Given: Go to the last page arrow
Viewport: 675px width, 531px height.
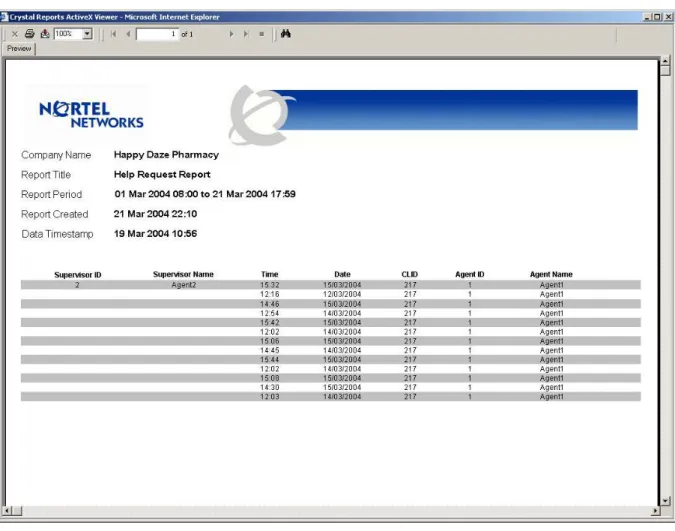Looking at the screenshot, I should coord(246,34).
